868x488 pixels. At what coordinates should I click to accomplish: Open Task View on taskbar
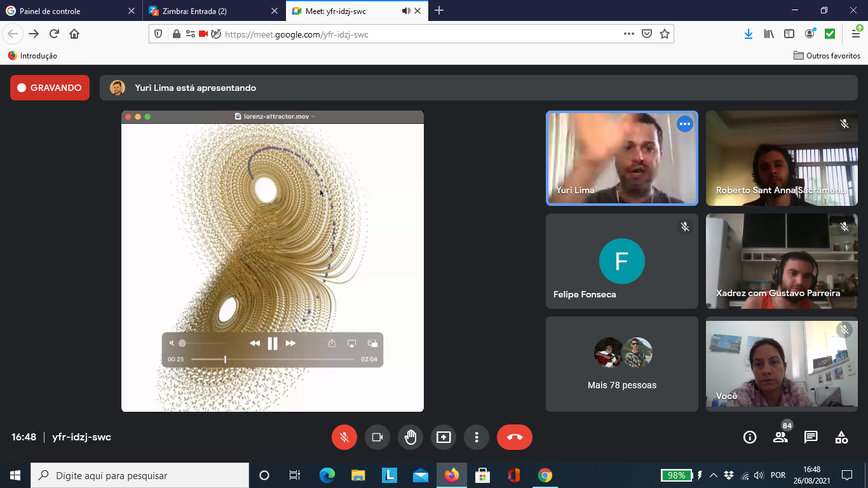click(294, 475)
